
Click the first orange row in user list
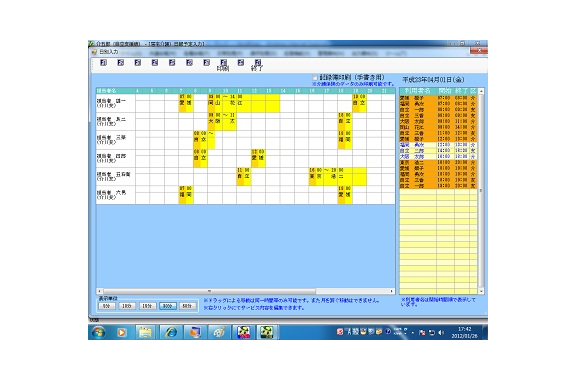click(x=438, y=98)
